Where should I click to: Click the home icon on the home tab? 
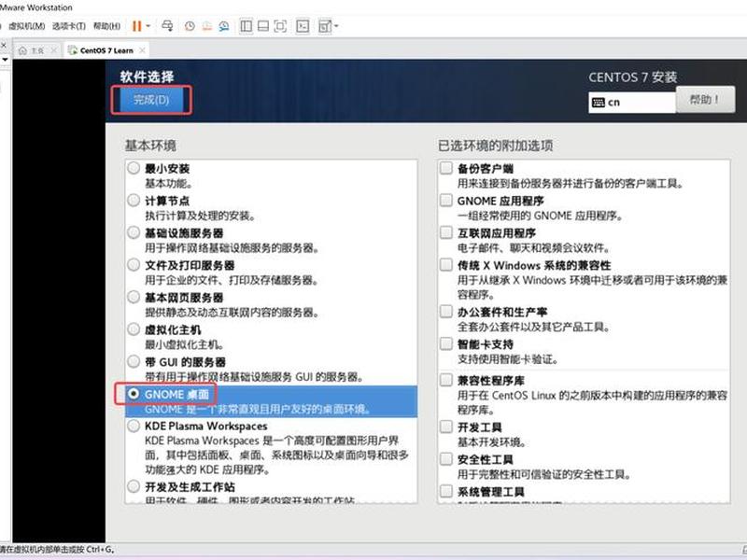pyautogui.click(x=22, y=50)
